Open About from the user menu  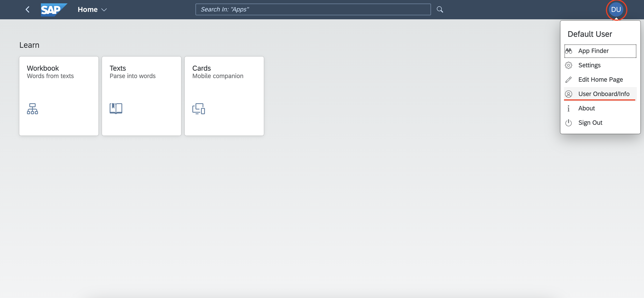(600, 108)
